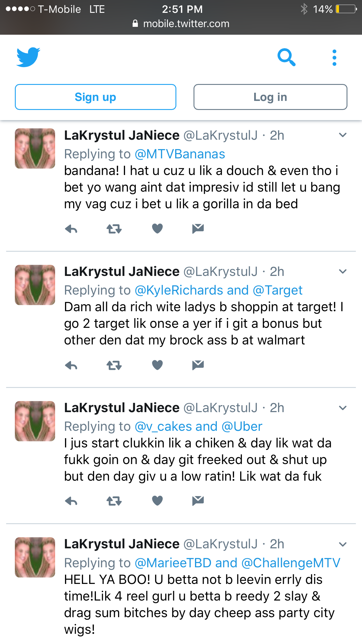Screen dimensions: 362x644
Task: Reply to the Walmart tweet
Action: point(71,365)
